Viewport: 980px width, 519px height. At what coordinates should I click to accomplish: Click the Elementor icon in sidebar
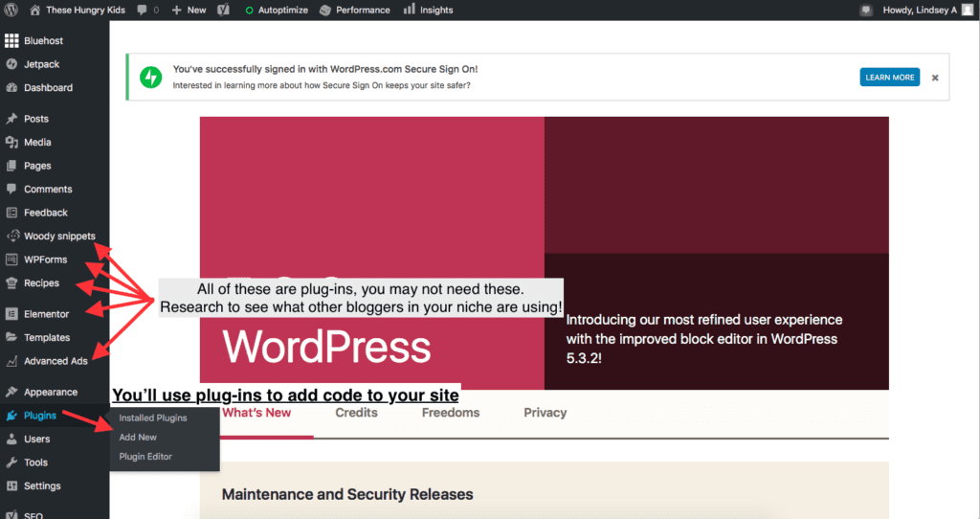point(11,314)
